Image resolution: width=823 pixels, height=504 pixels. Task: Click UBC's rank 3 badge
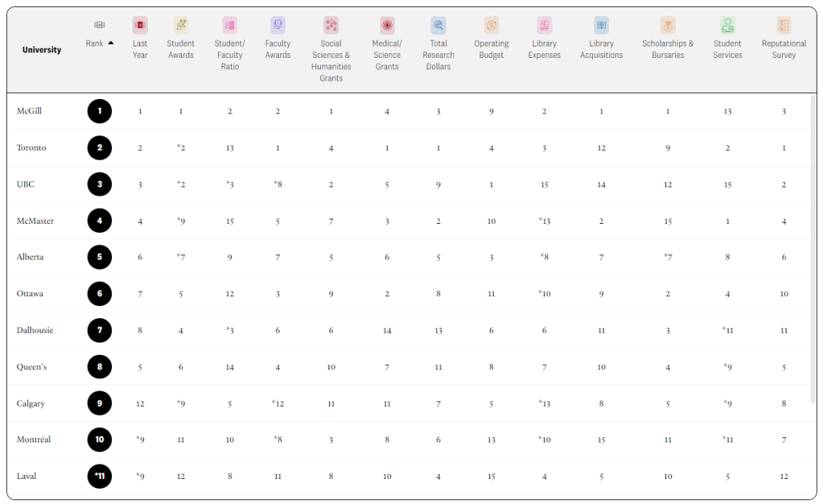[x=100, y=184]
